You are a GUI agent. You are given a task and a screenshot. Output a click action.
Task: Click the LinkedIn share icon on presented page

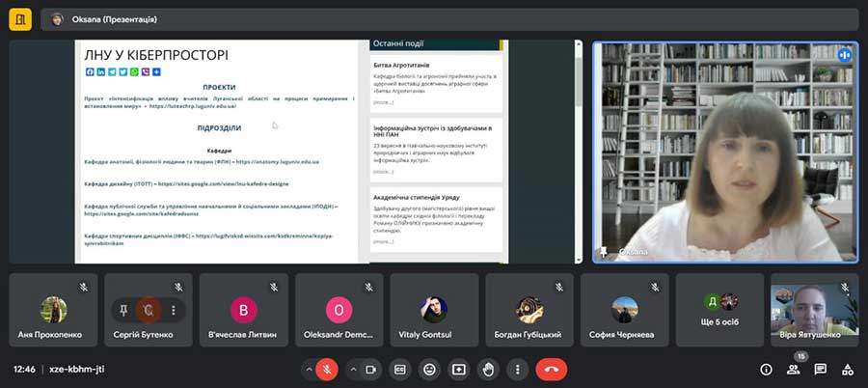click(x=101, y=71)
